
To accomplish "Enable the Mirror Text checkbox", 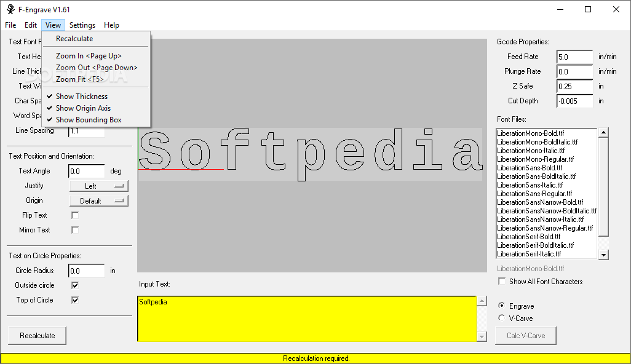I will pos(75,230).
